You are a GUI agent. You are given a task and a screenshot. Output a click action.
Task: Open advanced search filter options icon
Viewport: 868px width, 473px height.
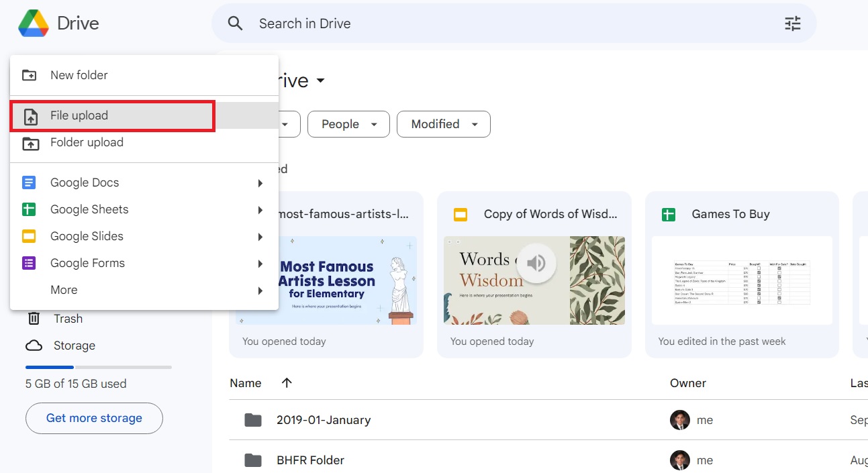[793, 23]
